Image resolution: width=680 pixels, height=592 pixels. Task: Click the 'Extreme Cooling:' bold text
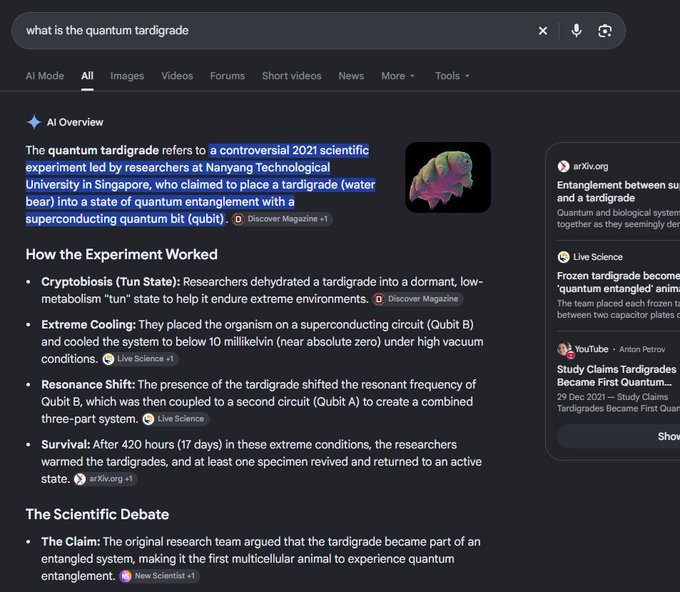coord(88,325)
